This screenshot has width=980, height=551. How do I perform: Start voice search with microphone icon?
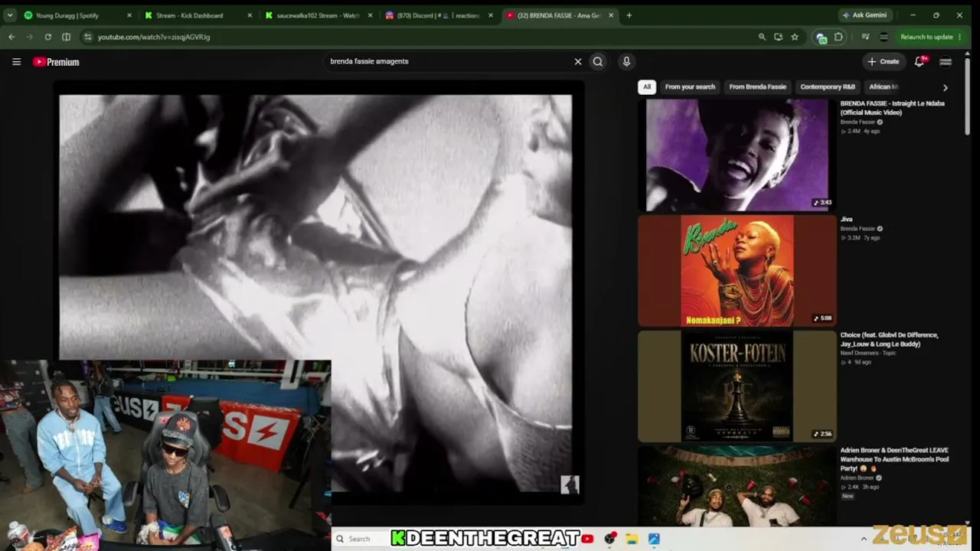(x=626, y=61)
